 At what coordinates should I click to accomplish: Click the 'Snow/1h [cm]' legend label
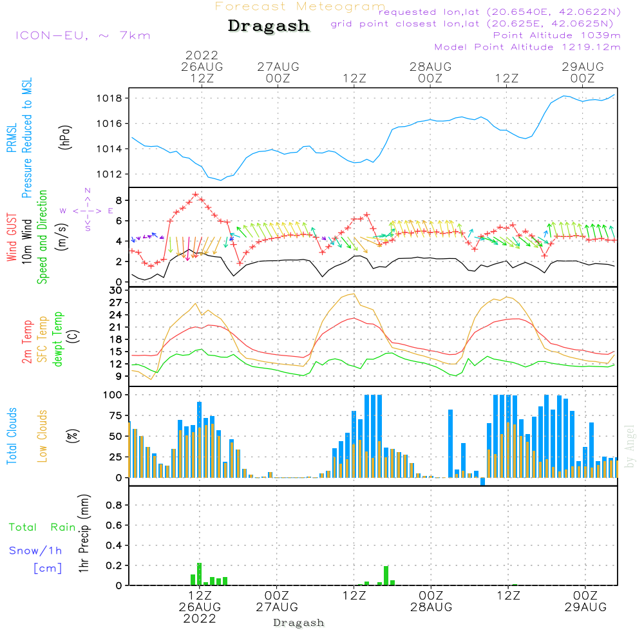[x=35, y=559]
